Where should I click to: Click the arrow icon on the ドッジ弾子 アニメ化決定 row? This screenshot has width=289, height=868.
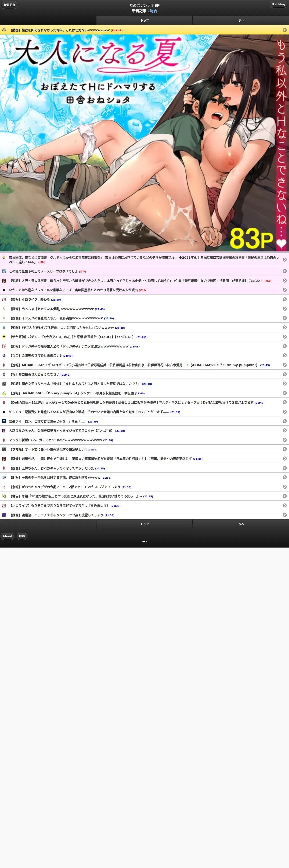[x=285, y=346]
